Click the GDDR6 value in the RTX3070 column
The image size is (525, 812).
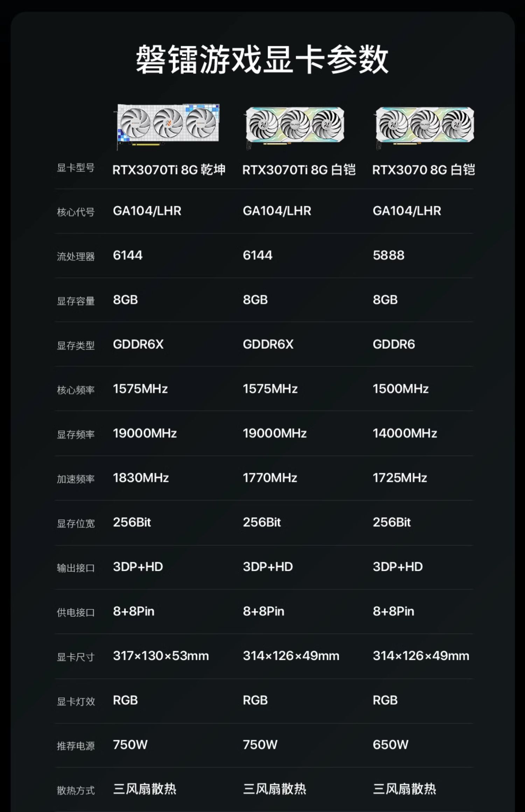click(x=394, y=344)
